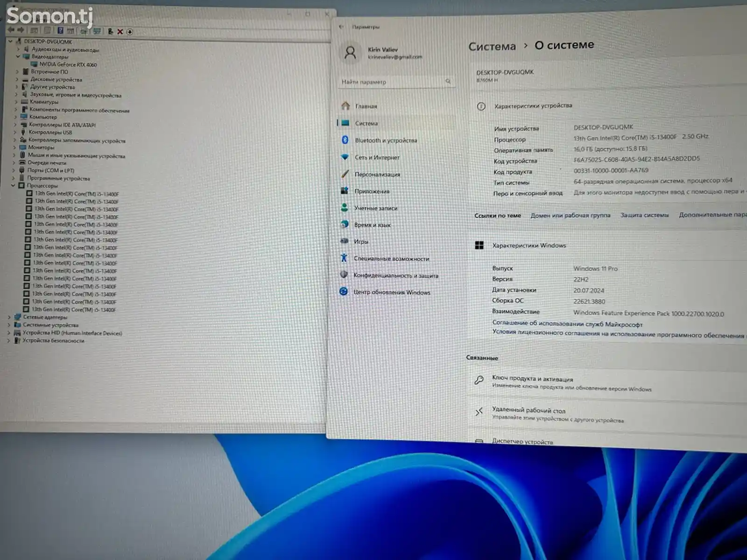Image resolution: width=747 pixels, height=560 pixels.
Task: Open the Система item in Settings sidebar
Action: tap(396, 123)
